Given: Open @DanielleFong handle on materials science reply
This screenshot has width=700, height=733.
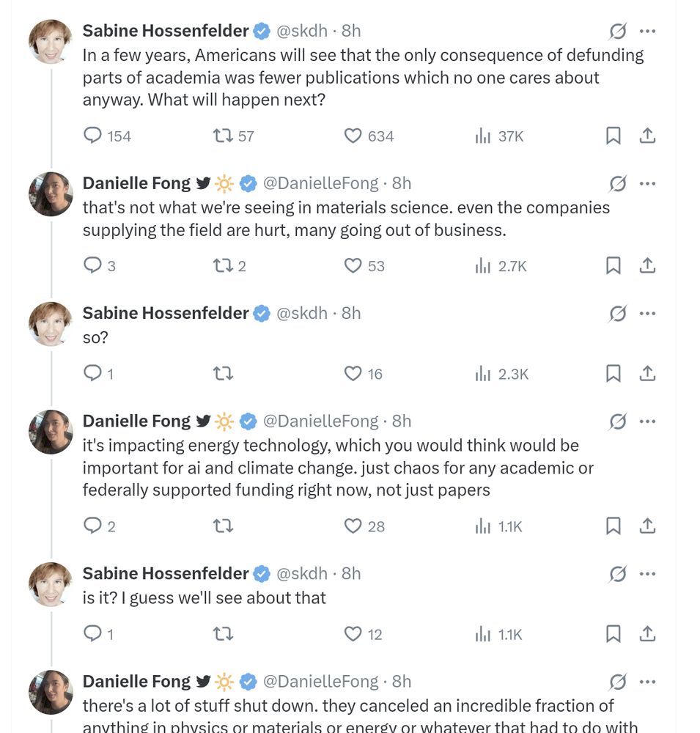Looking at the screenshot, I should click(x=320, y=183).
